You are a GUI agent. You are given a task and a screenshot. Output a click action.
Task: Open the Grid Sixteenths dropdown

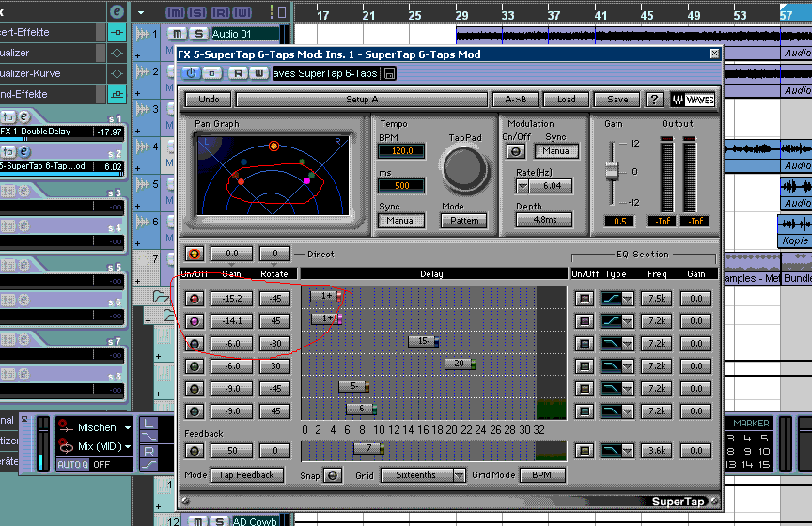pos(459,475)
